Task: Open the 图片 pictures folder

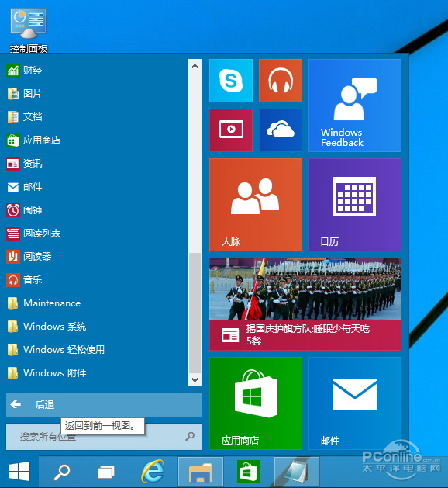Action: (24, 93)
